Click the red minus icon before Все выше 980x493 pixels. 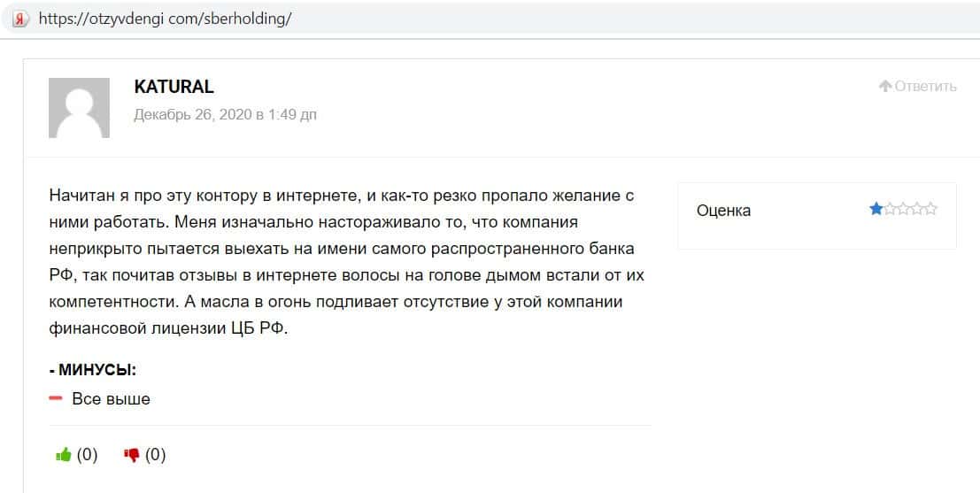(56, 399)
